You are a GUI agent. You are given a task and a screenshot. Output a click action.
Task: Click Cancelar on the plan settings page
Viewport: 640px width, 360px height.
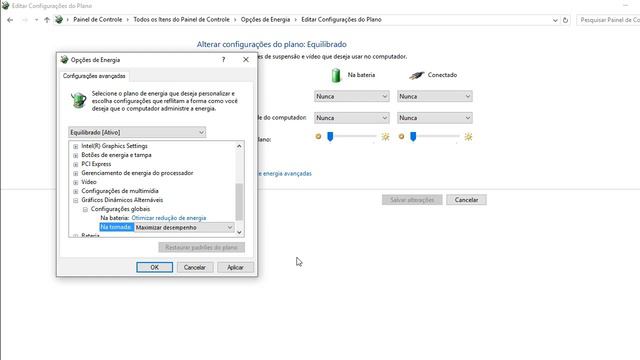466,200
